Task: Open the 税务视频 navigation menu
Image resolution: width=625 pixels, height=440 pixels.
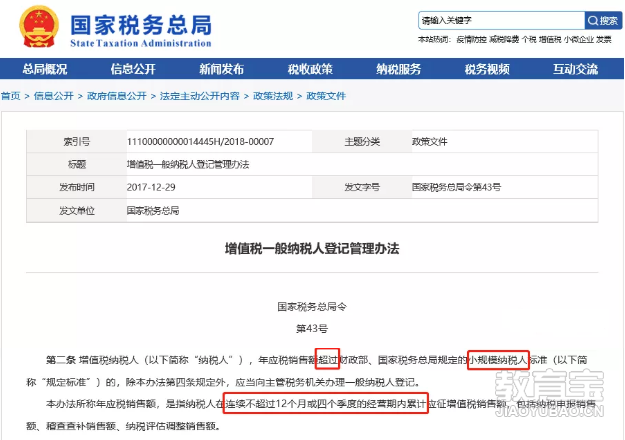Action: [x=487, y=69]
